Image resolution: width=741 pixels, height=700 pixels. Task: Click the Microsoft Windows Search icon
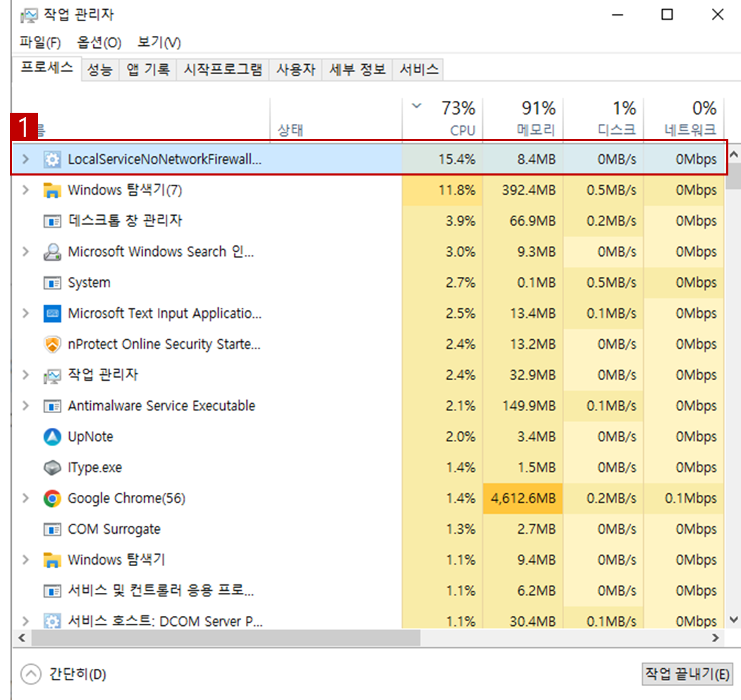coord(52,252)
